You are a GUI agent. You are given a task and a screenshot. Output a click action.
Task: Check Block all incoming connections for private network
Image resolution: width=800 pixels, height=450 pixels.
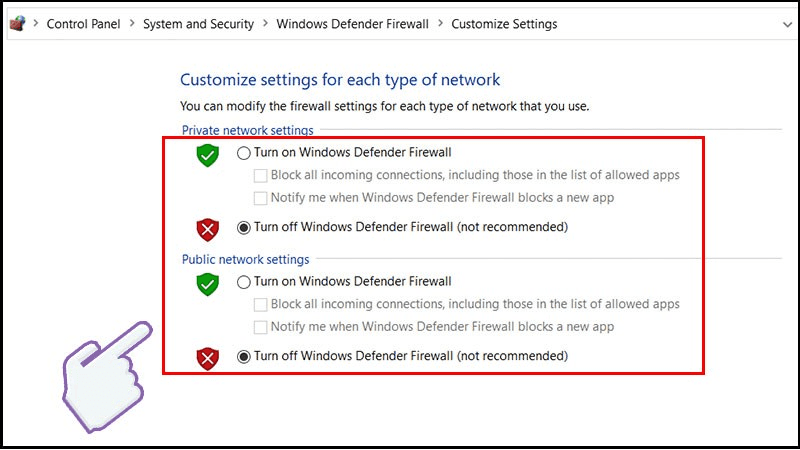261,175
